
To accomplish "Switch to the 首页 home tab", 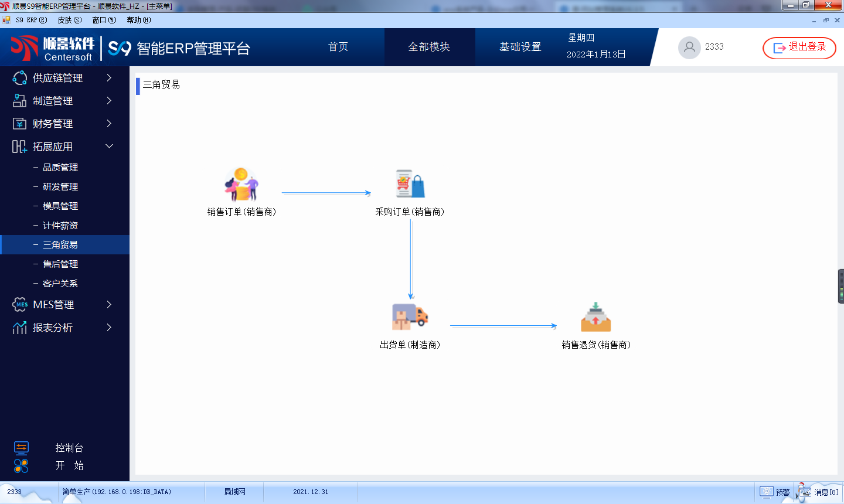I will click(x=338, y=47).
